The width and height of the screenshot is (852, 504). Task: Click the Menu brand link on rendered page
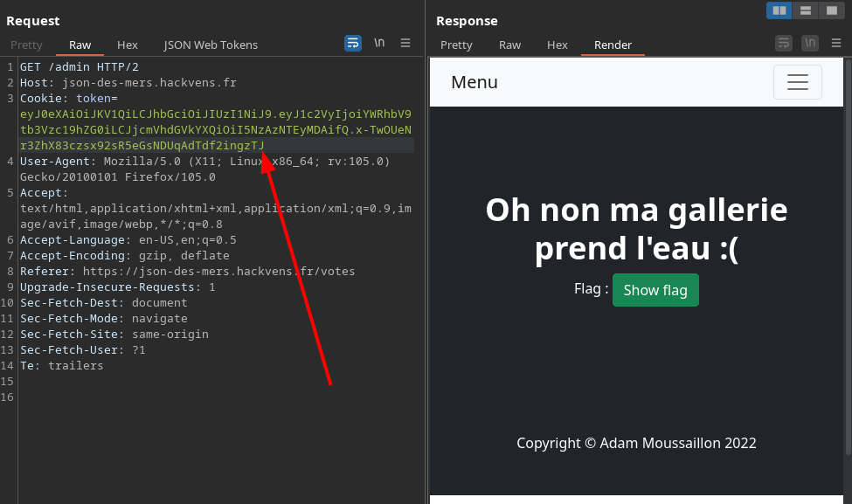pyautogui.click(x=474, y=82)
